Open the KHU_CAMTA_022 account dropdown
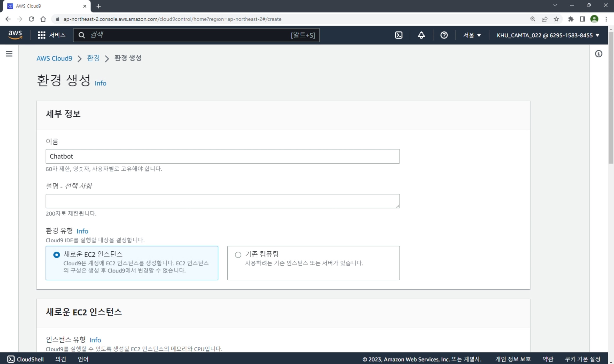This screenshot has height=364, width=614. [x=548, y=35]
